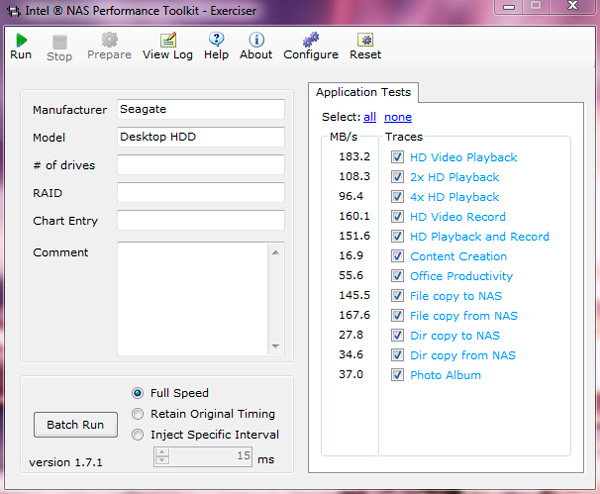
Task: Focus the RAID input field
Action: click(201, 192)
